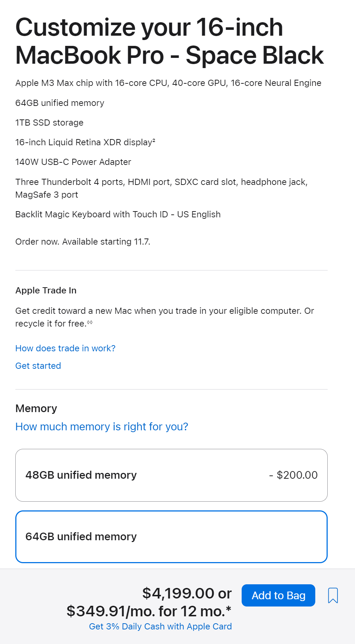Click footnote 2 beside Liquid Retina XDR display

coord(154,141)
